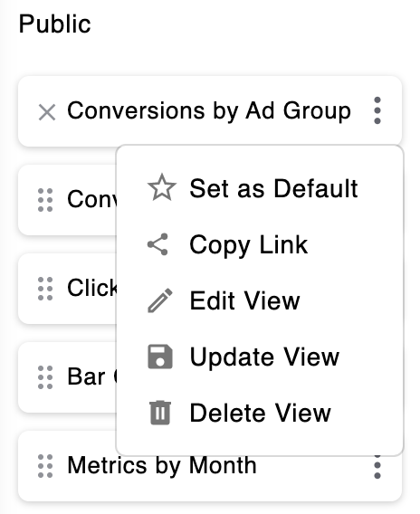Click the drag handle on the second Conv view row
This screenshot has width=420, height=514.
pos(45,200)
